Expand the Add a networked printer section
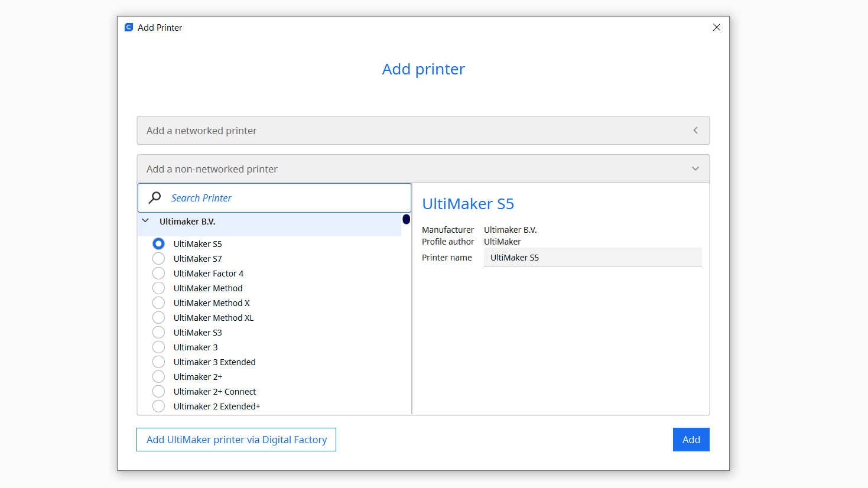This screenshot has width=868, height=488. pos(423,131)
